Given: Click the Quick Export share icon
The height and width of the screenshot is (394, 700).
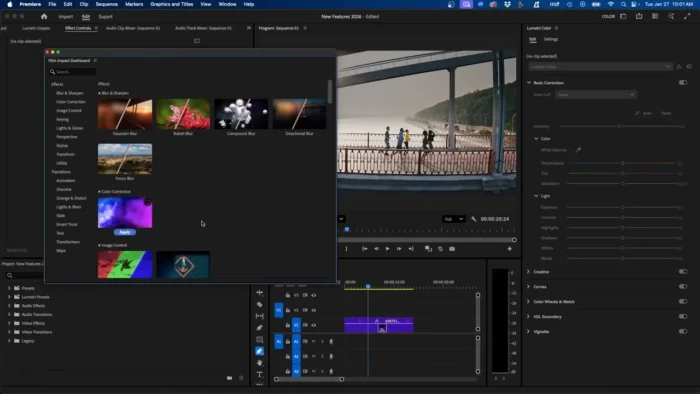Looking at the screenshot, I should click(639, 17).
